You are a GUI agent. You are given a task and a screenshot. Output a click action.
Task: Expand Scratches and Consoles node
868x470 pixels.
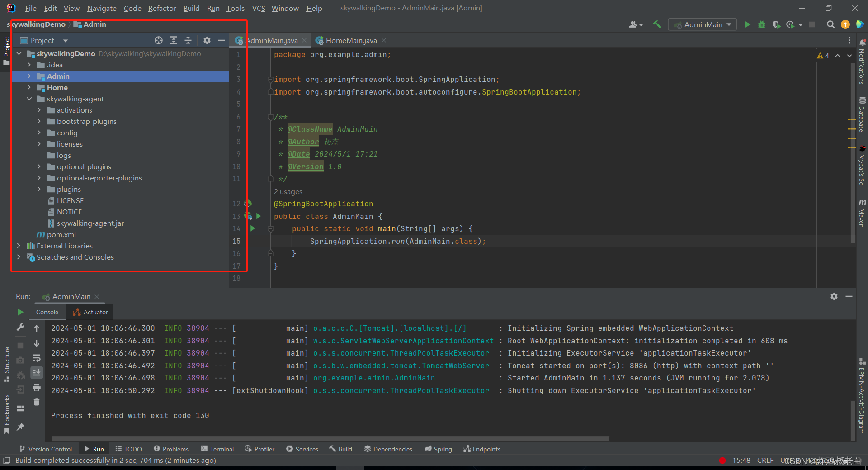coord(19,257)
